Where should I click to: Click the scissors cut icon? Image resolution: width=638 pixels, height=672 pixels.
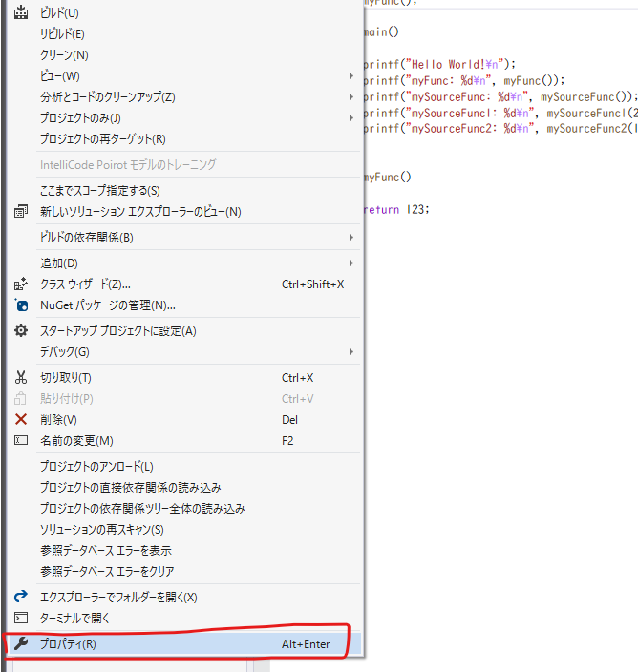pyautogui.click(x=21, y=377)
